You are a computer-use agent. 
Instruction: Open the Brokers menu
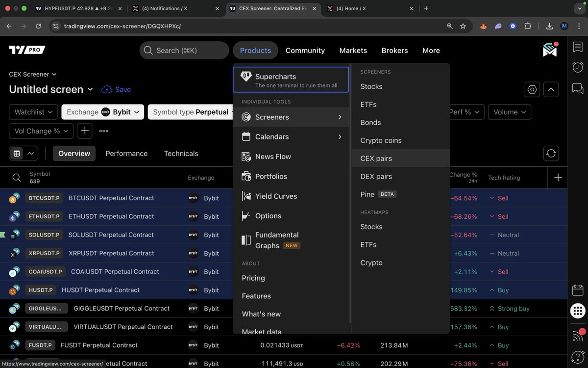coord(395,50)
